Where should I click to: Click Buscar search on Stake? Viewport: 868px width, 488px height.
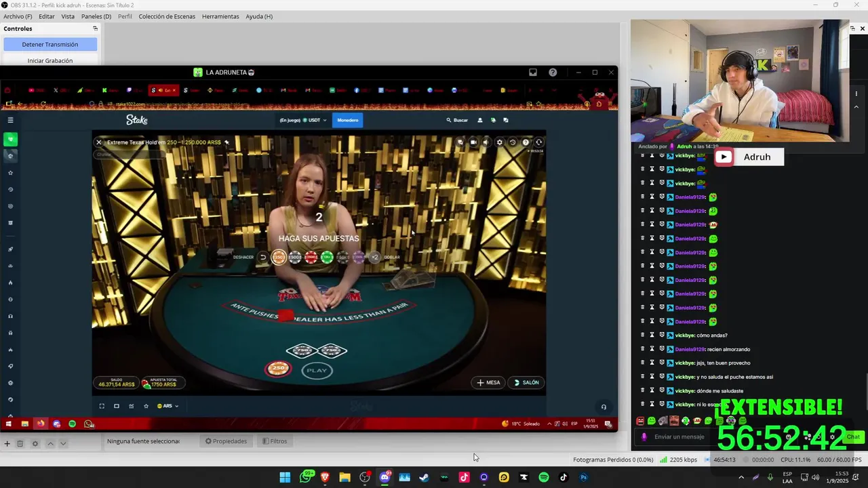tap(457, 120)
